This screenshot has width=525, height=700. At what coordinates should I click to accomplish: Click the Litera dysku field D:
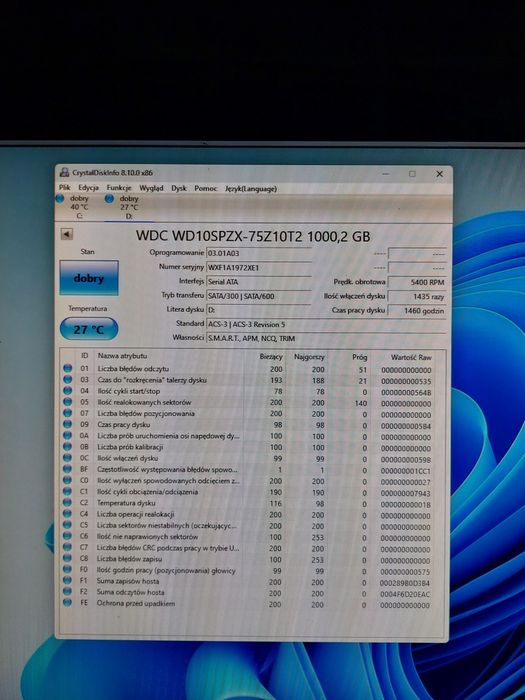pos(258,309)
